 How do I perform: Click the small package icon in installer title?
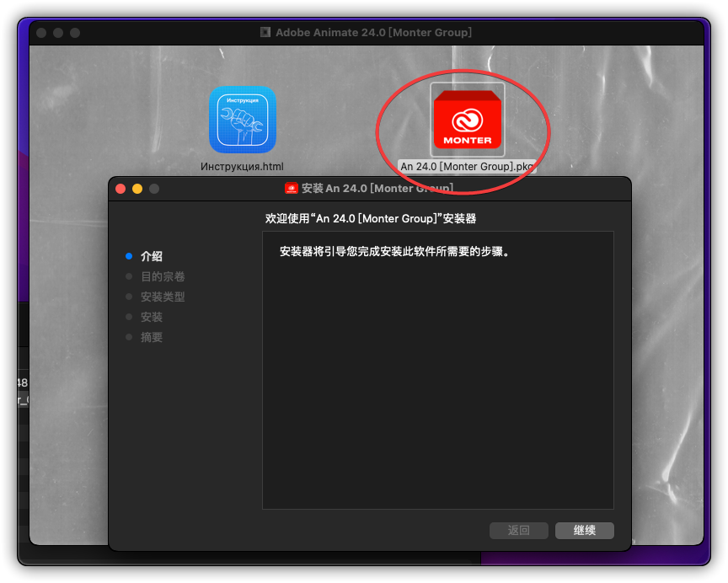coord(291,188)
